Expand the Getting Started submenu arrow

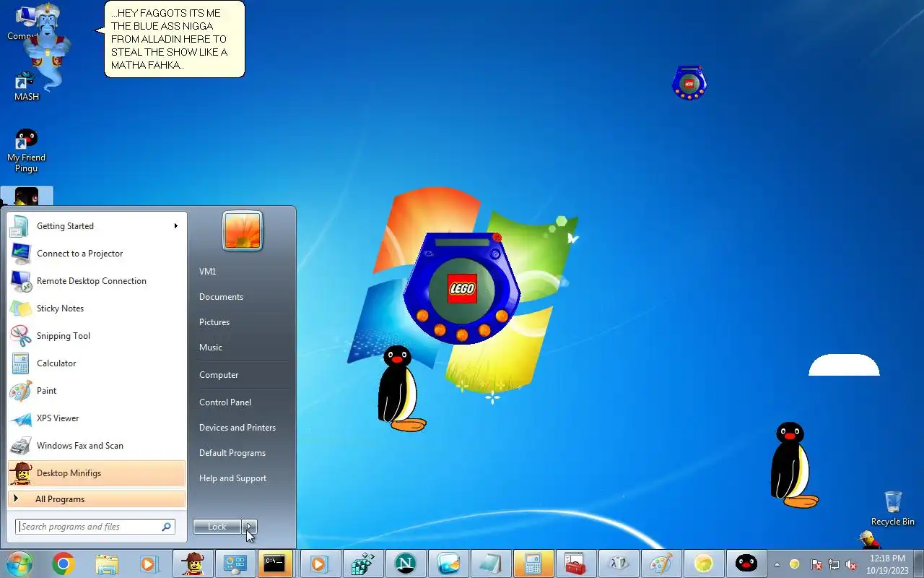(x=175, y=226)
